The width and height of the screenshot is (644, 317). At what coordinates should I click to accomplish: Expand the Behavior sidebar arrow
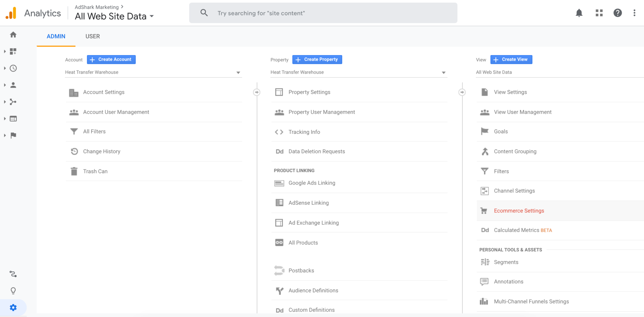coord(5,119)
